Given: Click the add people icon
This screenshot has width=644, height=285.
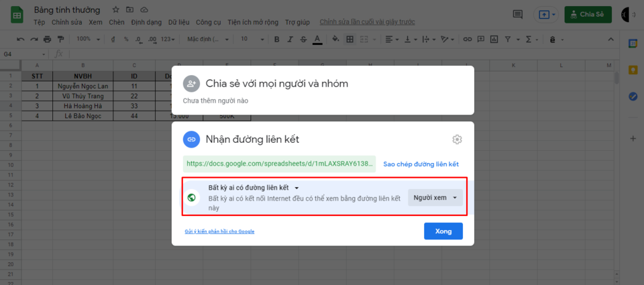Looking at the screenshot, I should click(x=192, y=84).
